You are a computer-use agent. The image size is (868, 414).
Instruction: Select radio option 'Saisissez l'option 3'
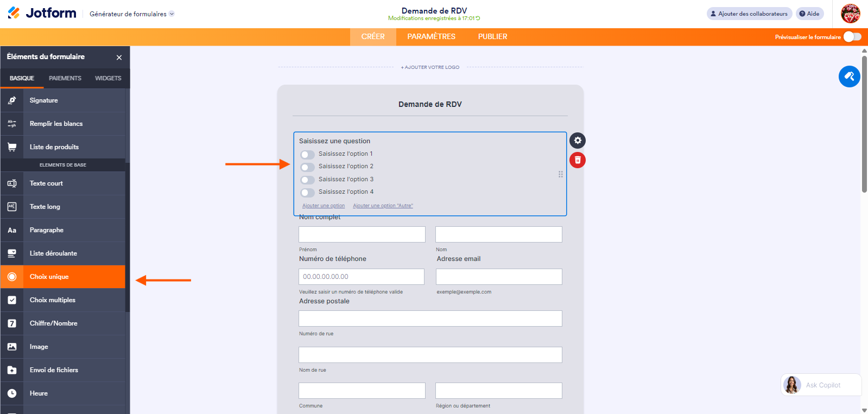(x=307, y=180)
